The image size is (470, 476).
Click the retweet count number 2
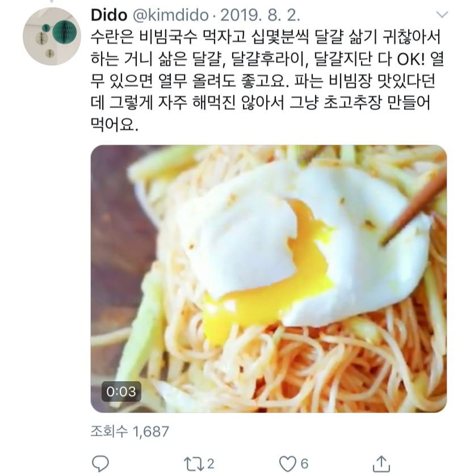(211, 464)
